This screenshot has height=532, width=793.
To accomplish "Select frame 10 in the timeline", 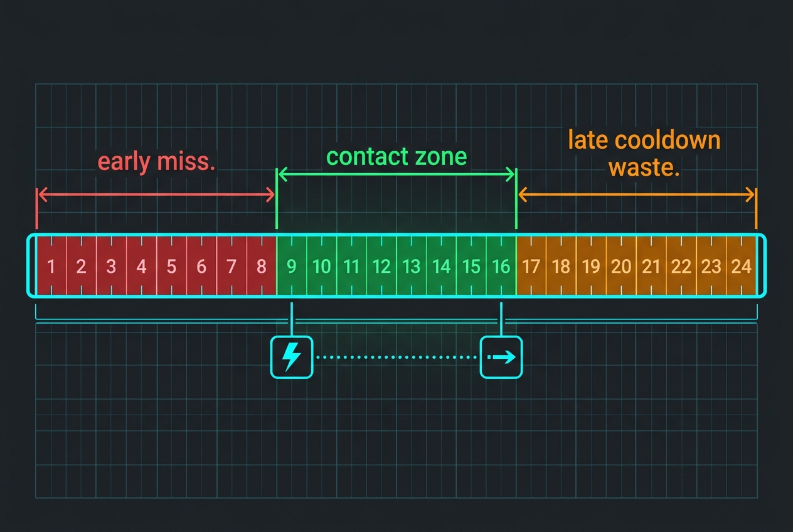I will click(x=322, y=266).
